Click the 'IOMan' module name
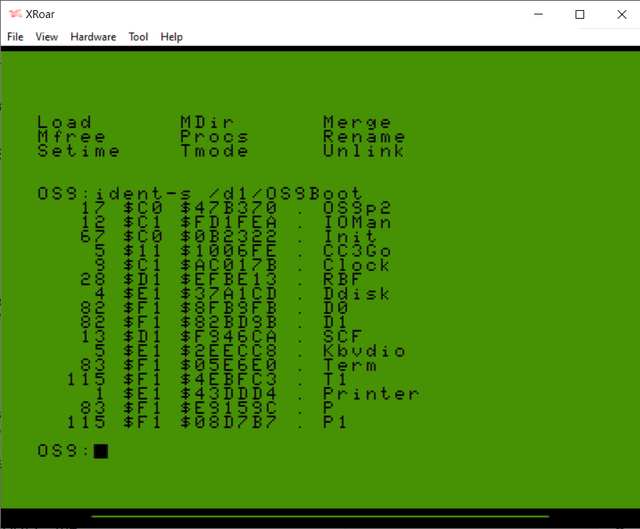The image size is (640, 529). tap(357, 222)
